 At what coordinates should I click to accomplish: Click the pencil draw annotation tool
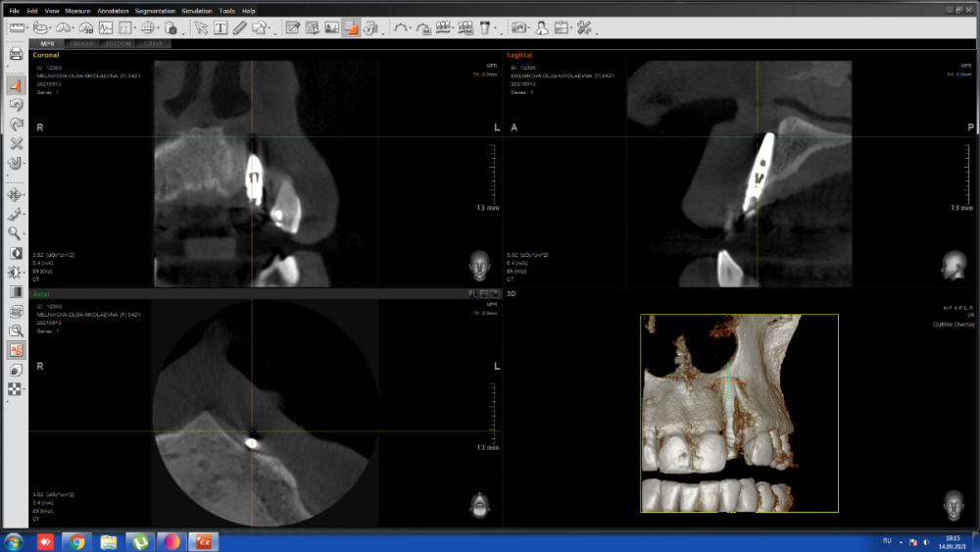pos(241,28)
